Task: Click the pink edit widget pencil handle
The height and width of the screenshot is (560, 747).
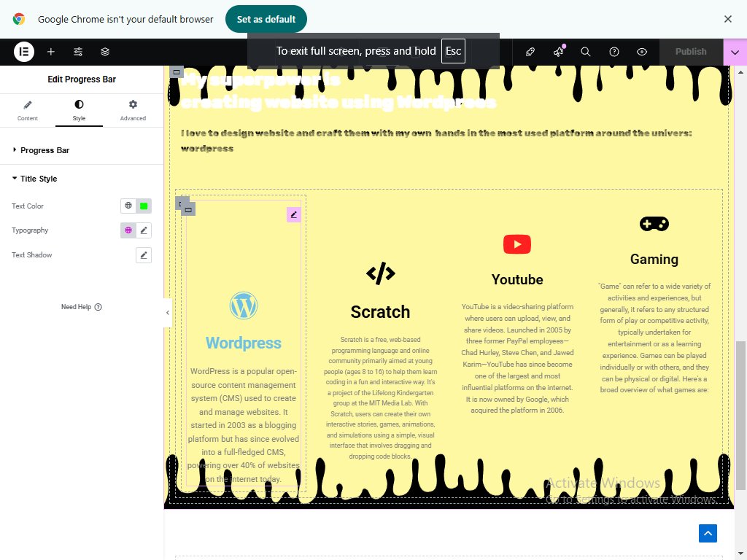Action: click(293, 215)
